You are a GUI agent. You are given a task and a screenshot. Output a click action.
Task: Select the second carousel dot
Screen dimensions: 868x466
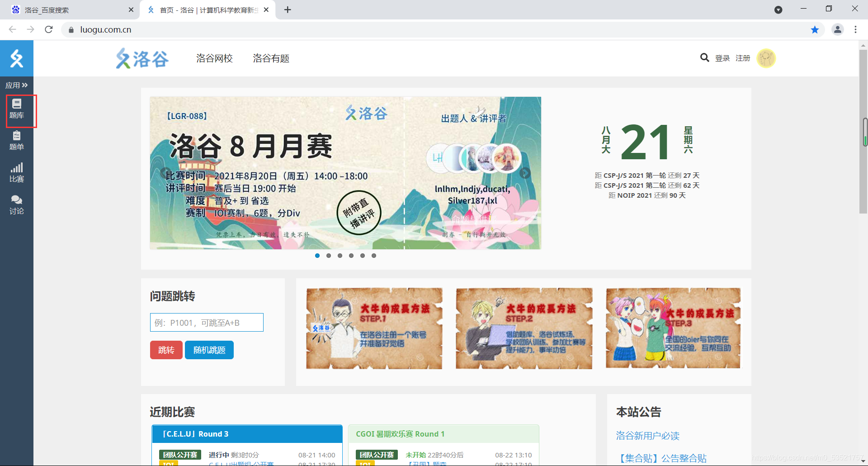(x=329, y=256)
